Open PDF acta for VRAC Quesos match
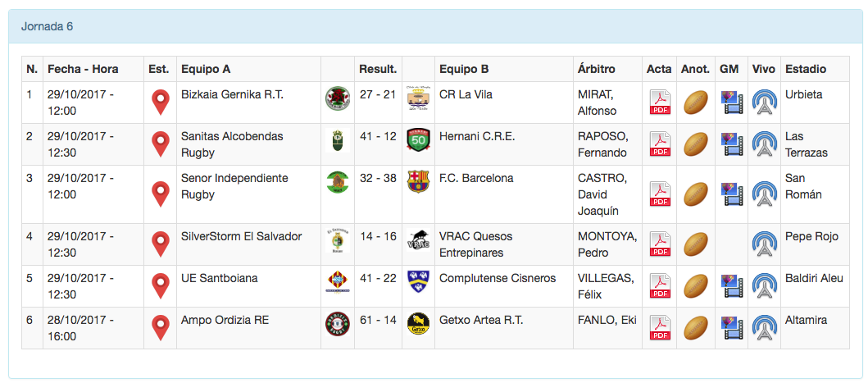The image size is (868, 383). (660, 244)
